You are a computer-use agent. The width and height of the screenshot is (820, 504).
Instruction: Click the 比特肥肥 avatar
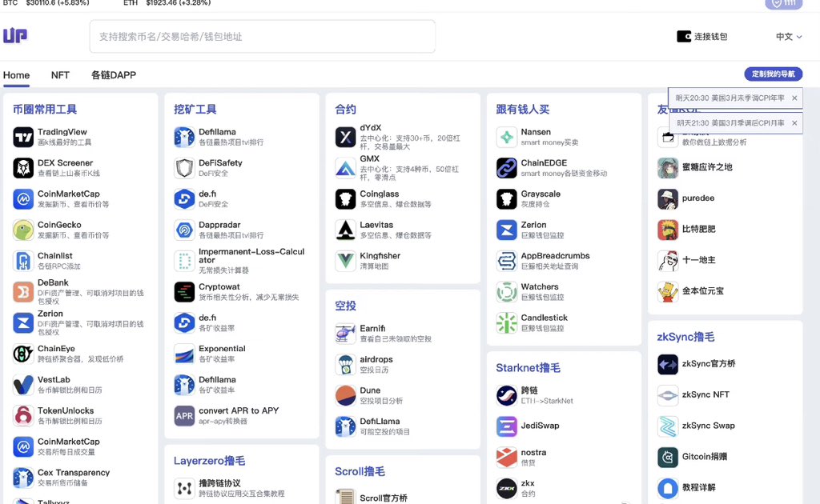668,230
